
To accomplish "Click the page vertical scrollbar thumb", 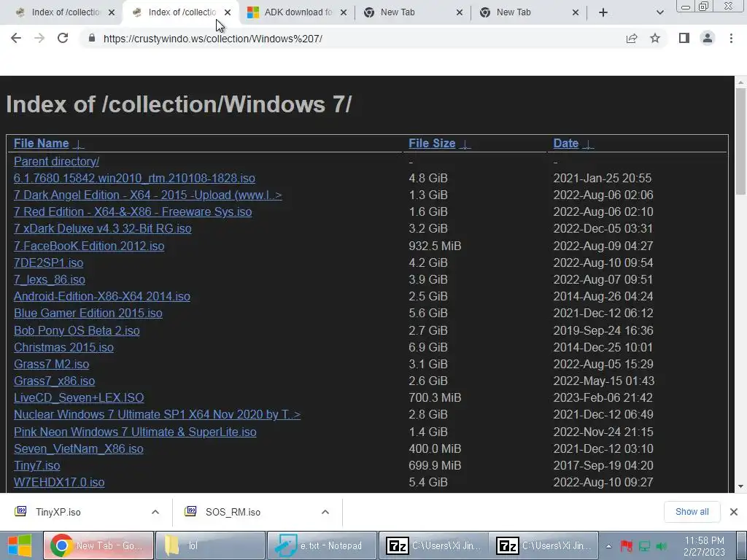I will pos(740,141).
